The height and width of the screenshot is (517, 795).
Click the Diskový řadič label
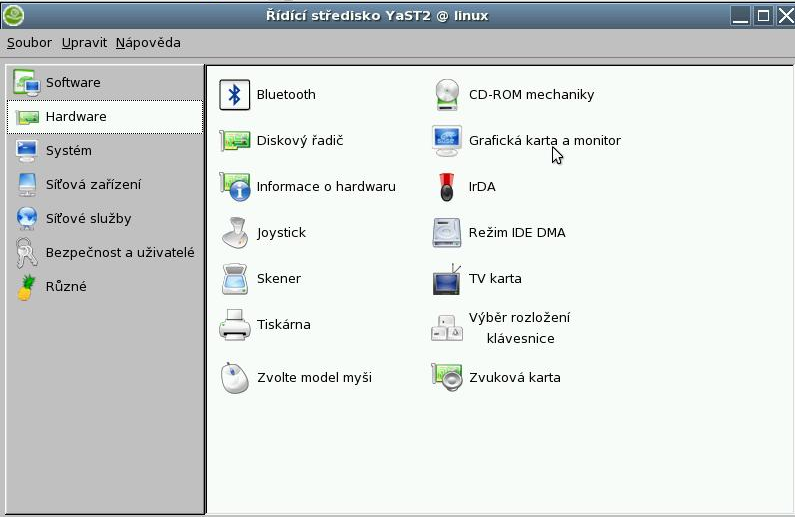[300, 140]
